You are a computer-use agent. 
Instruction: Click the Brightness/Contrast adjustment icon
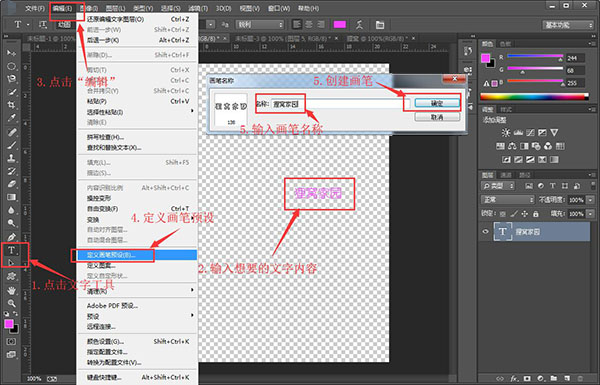(x=506, y=133)
